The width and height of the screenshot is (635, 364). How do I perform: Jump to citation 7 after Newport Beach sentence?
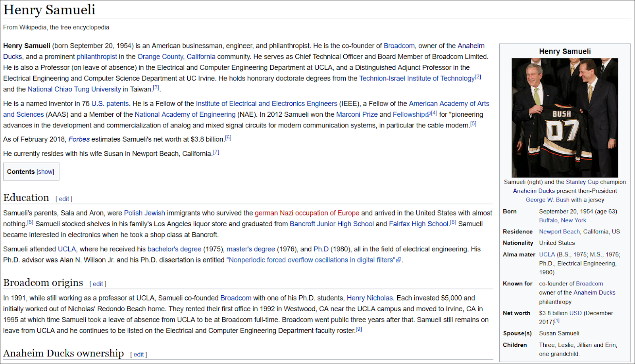tap(216, 152)
